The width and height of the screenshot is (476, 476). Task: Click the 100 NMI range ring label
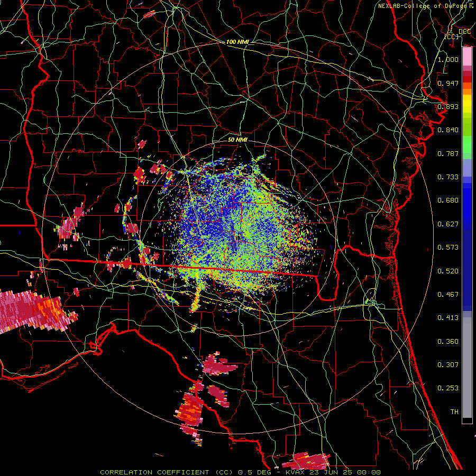[237, 42]
